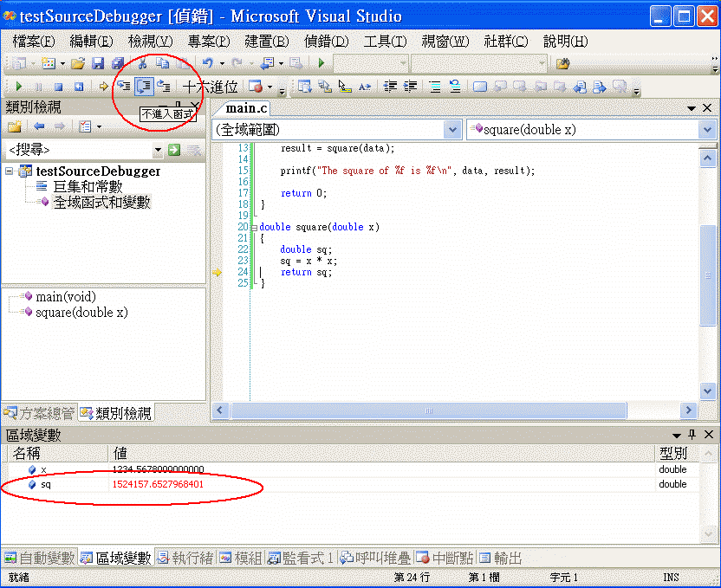
Task: Click the new folder icon in Class View
Action: click(15, 126)
